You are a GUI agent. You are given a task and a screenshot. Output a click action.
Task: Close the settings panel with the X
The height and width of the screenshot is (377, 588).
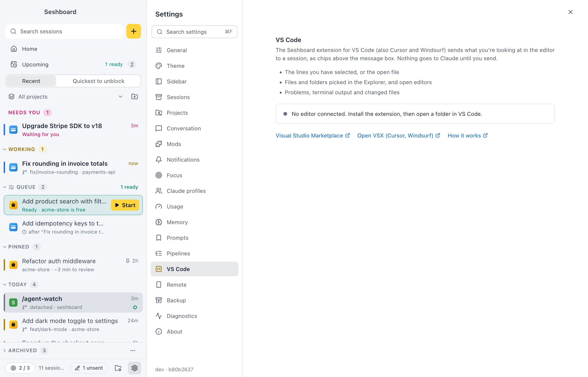pos(570,12)
